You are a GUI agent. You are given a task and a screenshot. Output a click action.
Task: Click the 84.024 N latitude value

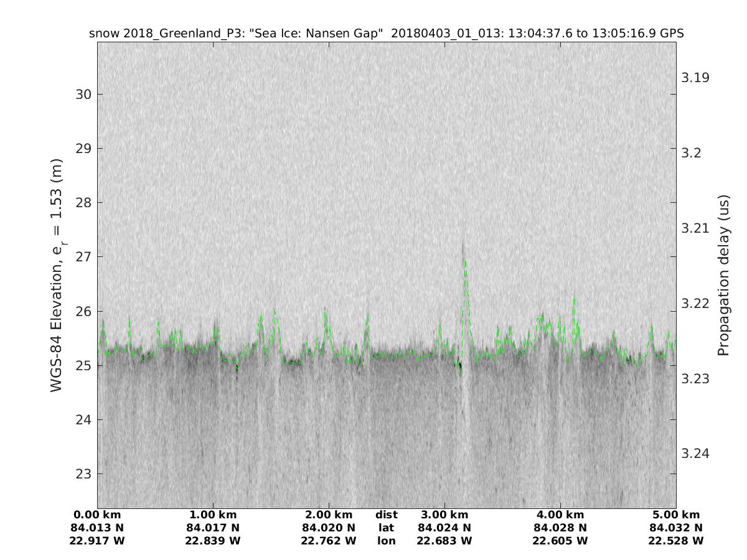[x=444, y=528]
